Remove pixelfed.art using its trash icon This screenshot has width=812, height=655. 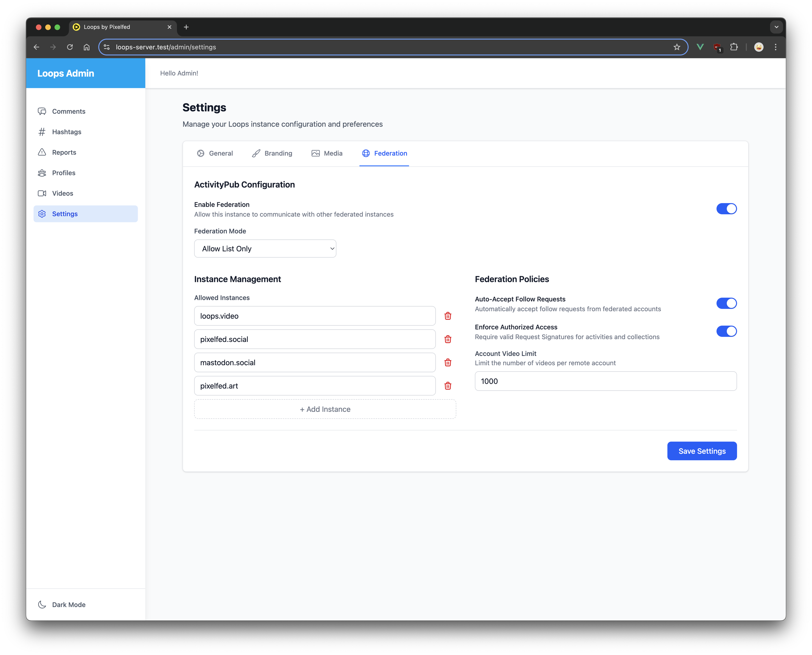(x=448, y=386)
